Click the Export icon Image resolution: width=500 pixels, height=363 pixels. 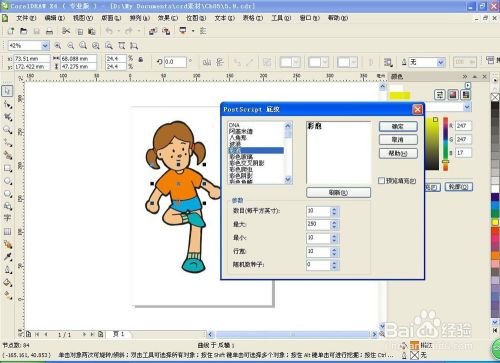[x=166, y=31]
